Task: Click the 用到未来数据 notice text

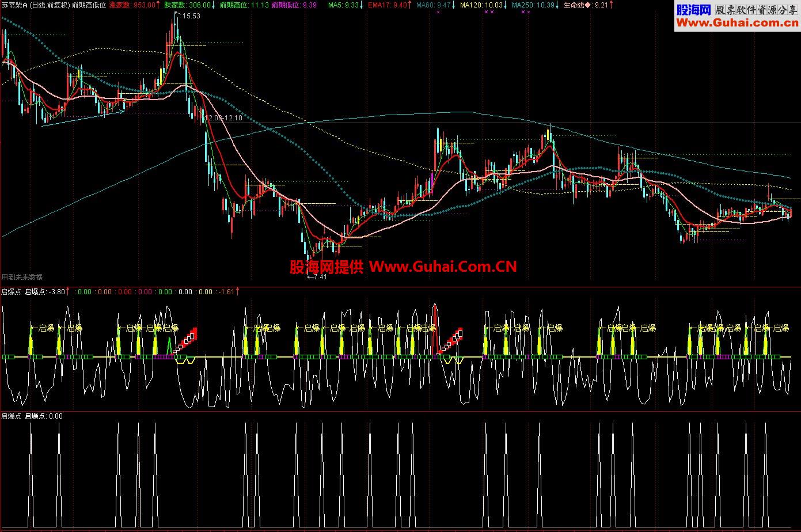Action: (x=22, y=277)
